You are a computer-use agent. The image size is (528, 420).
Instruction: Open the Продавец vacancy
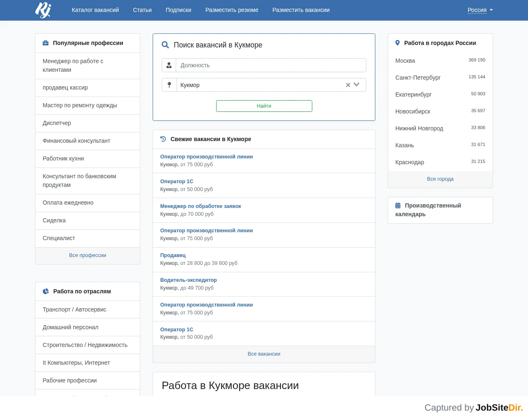pyautogui.click(x=173, y=255)
